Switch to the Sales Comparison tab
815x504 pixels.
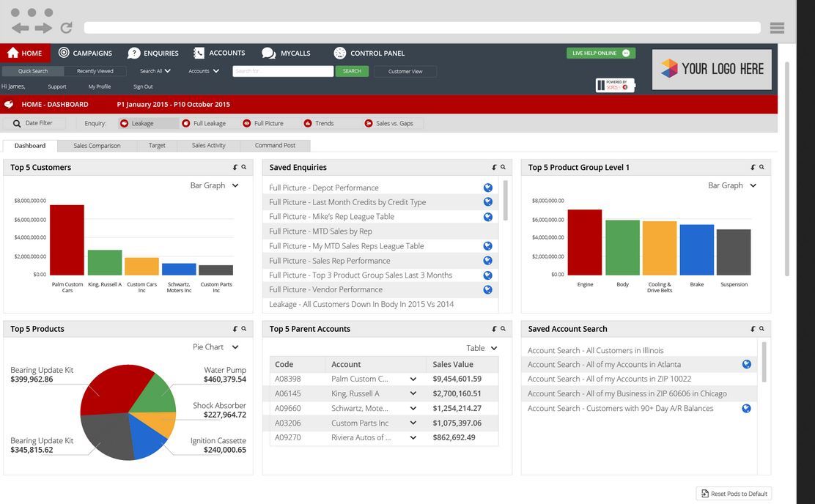coord(97,145)
